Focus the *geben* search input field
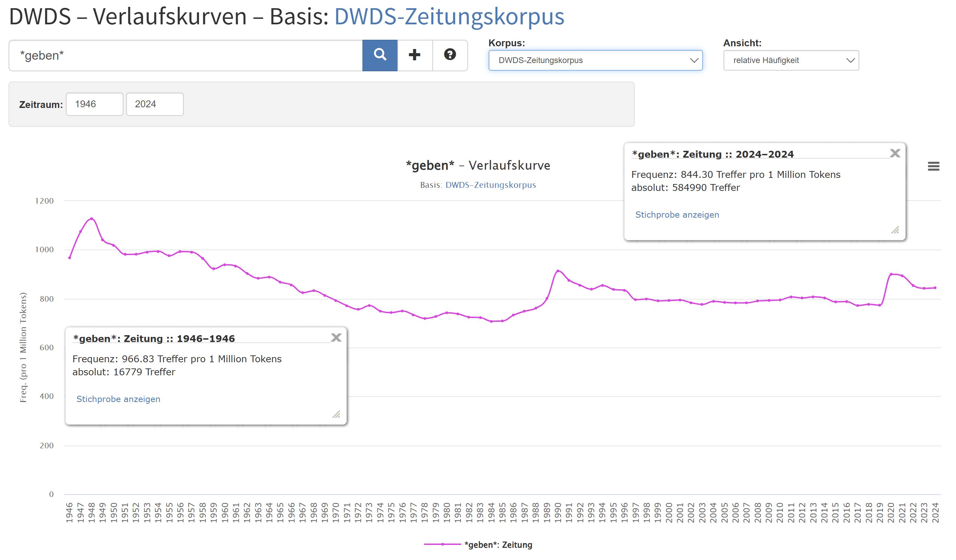 (x=186, y=56)
